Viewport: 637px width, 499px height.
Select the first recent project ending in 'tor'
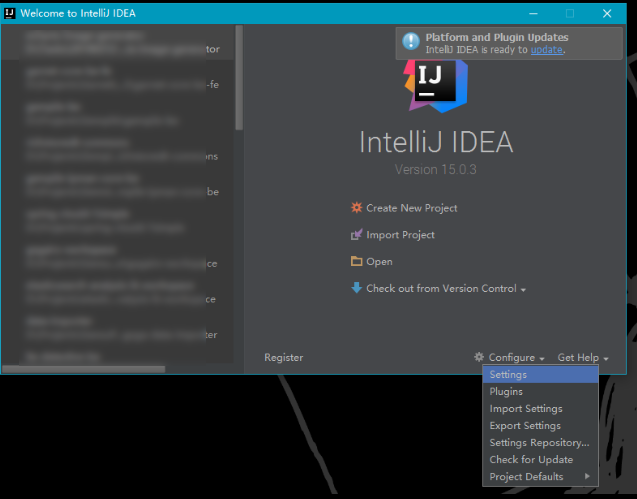[118, 42]
